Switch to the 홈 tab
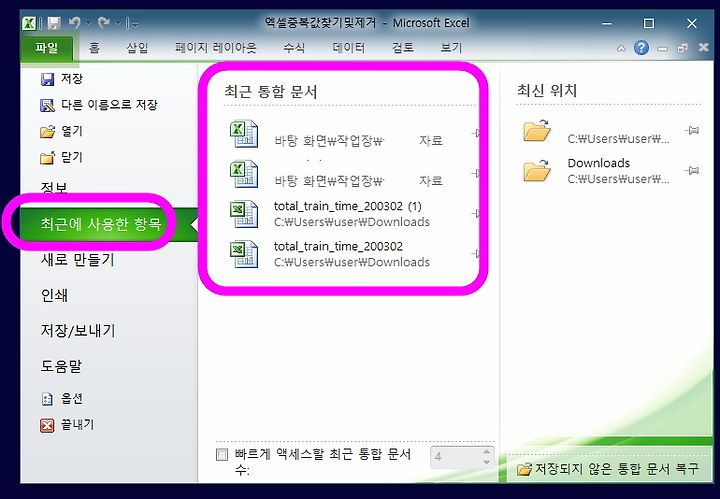720x499 pixels. point(94,48)
